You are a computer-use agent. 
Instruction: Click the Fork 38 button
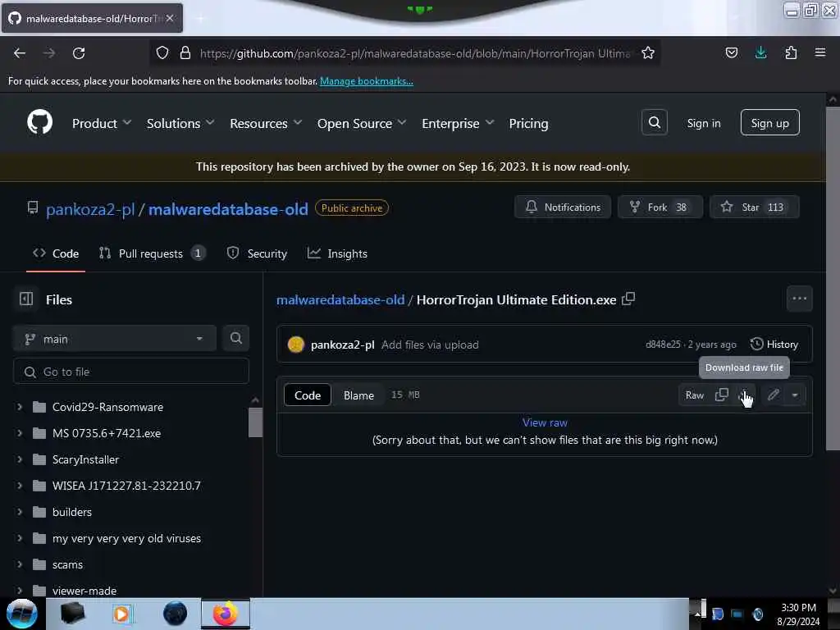point(660,207)
